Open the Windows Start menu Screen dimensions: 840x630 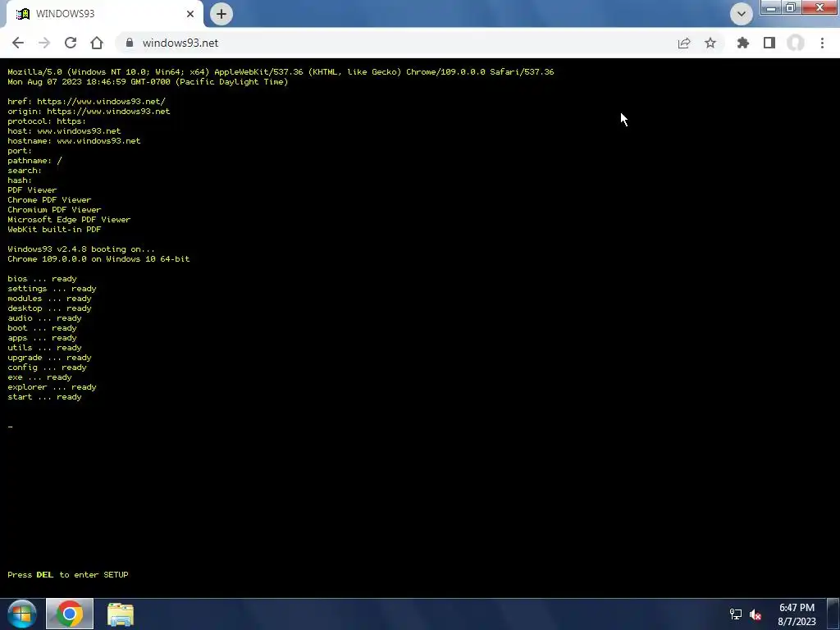tap(22, 614)
